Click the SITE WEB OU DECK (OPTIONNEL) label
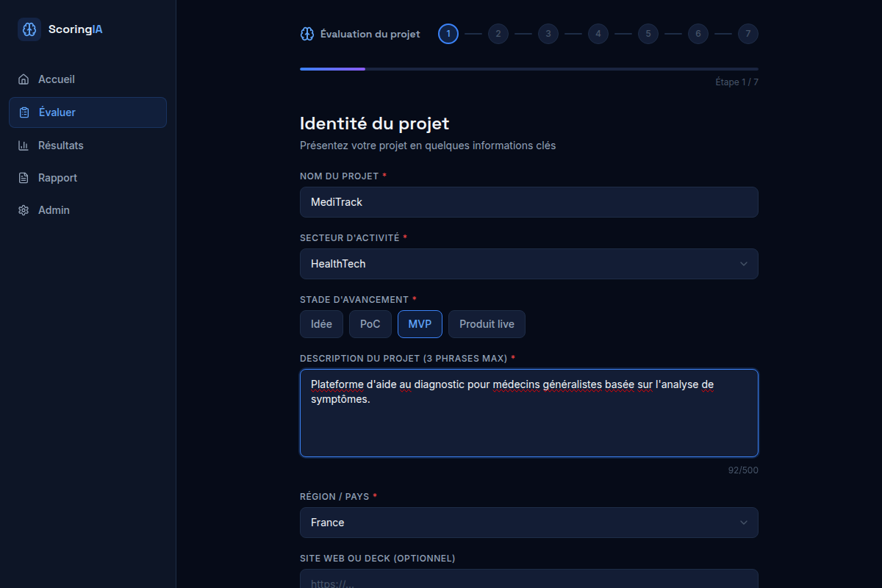 point(378,559)
